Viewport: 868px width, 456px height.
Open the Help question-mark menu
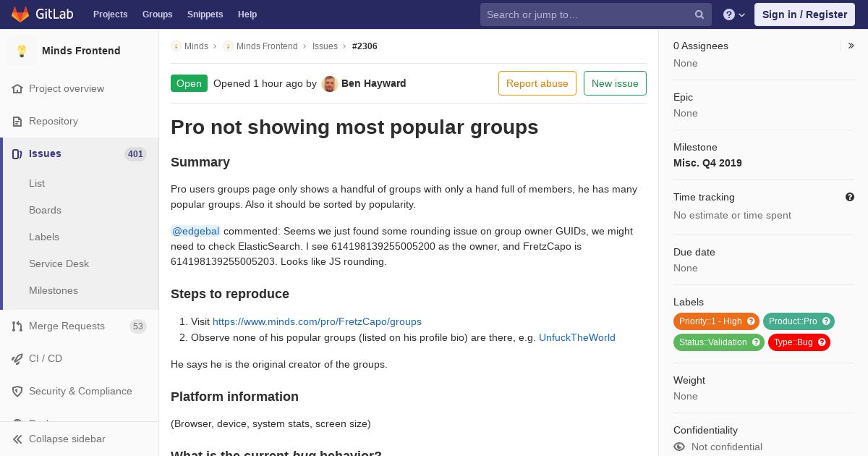tap(734, 14)
